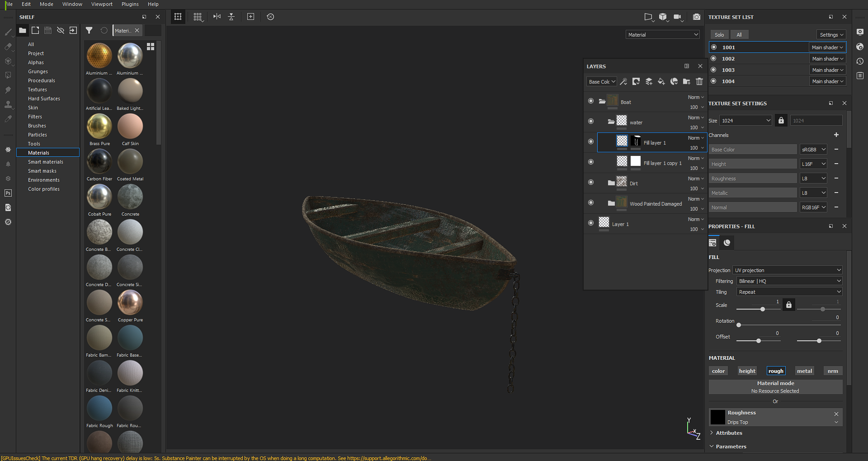
Task: Open the Mode menu
Action: click(47, 4)
